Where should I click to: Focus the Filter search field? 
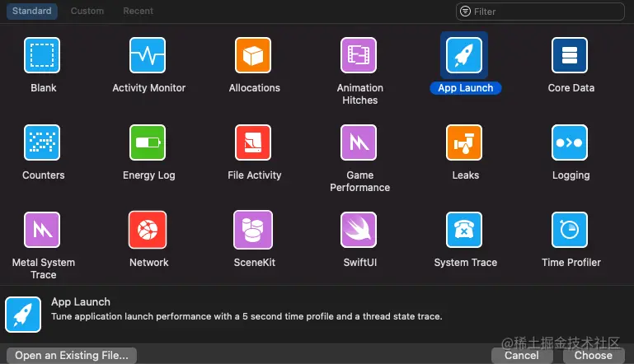(540, 12)
